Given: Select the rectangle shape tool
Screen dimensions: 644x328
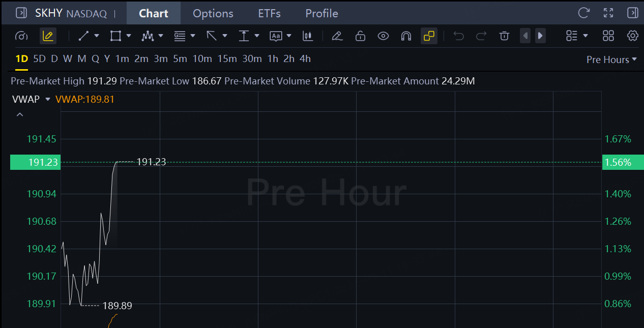Looking at the screenshot, I should point(115,36).
